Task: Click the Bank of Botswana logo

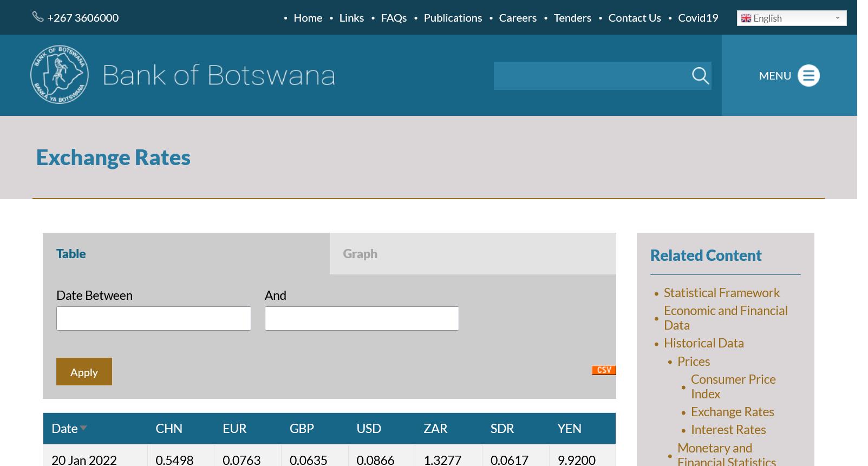Action: [x=60, y=75]
